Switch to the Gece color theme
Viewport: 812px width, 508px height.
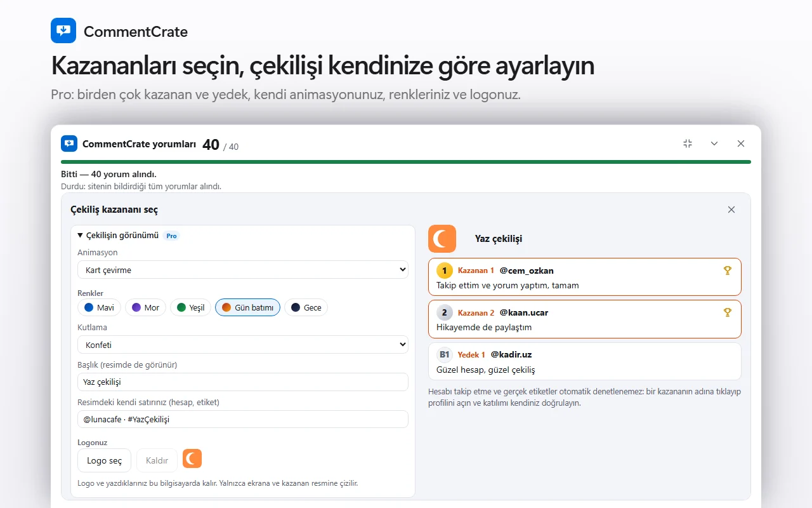click(x=306, y=307)
